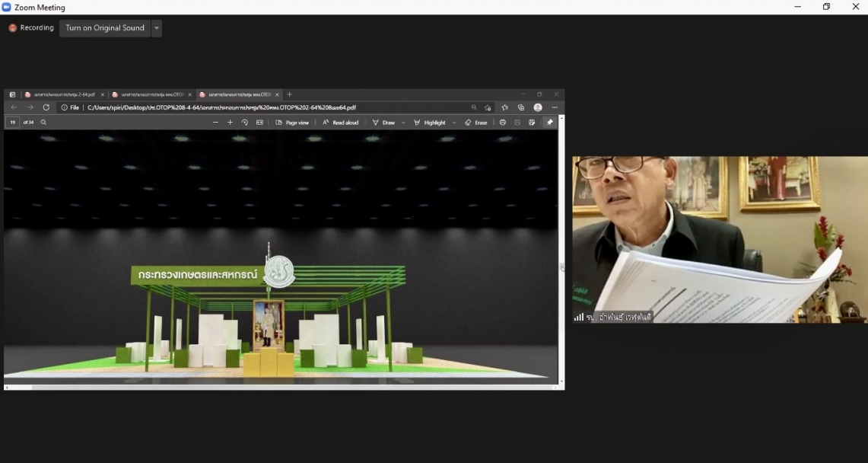Toggle the pin toolbar icon
This screenshot has height=463, width=868.
[x=550, y=123]
